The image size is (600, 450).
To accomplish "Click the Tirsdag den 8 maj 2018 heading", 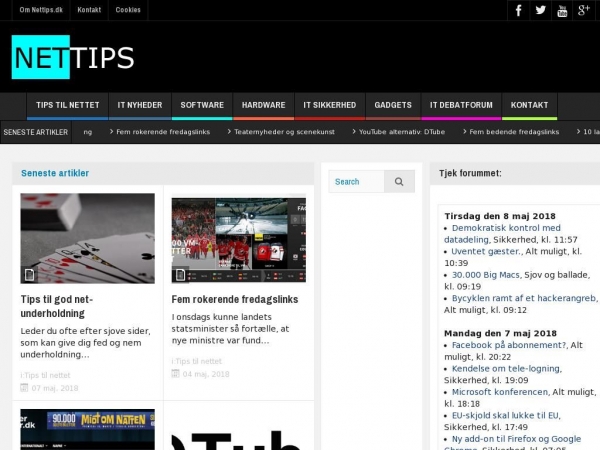I will pos(500,216).
